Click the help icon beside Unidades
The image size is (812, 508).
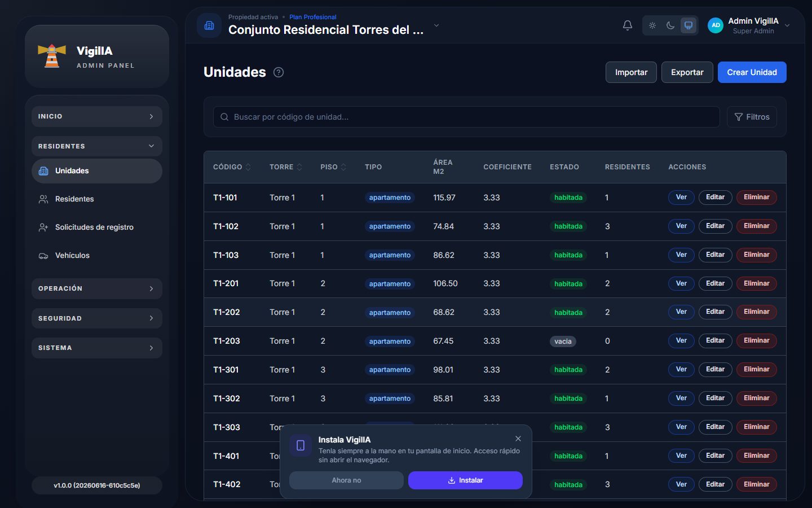pos(279,72)
